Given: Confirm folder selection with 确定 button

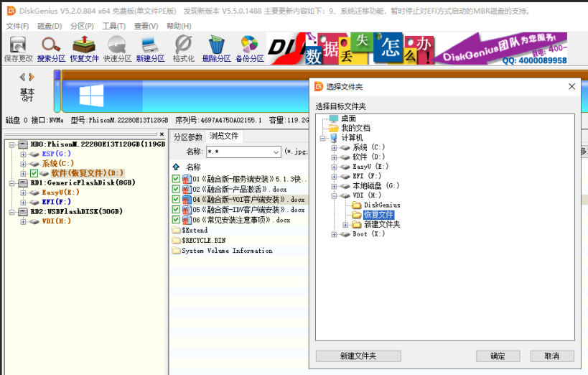Looking at the screenshot, I should tap(498, 356).
